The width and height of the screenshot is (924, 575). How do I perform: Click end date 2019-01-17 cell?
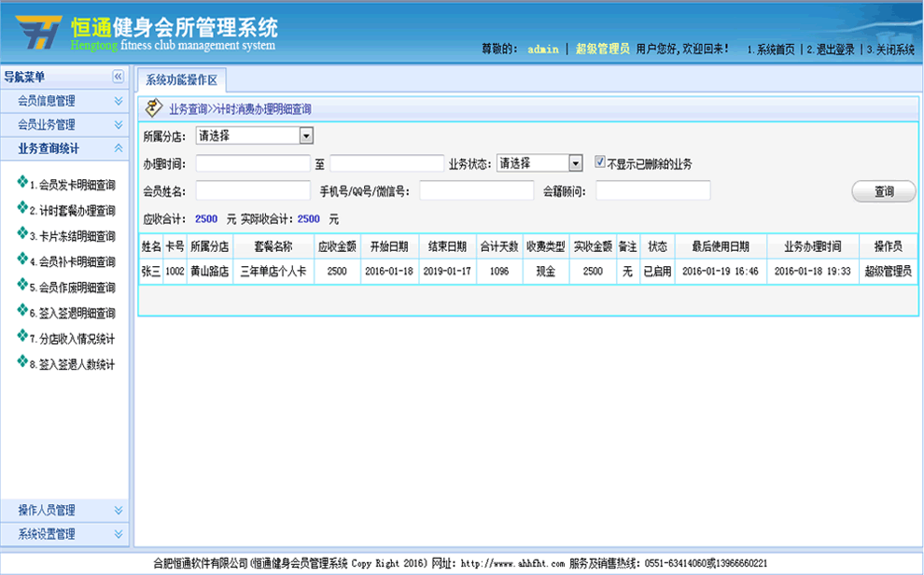click(447, 272)
